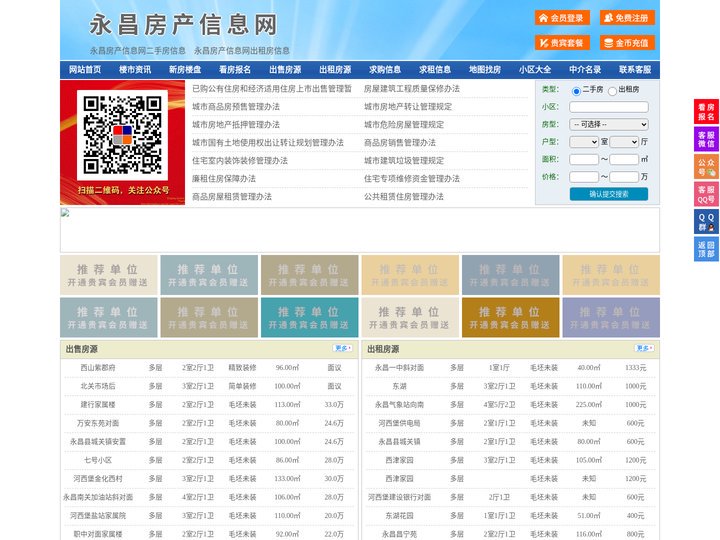The width and height of the screenshot is (720, 540).
Task: Click the QR code image
Action: coord(122,135)
